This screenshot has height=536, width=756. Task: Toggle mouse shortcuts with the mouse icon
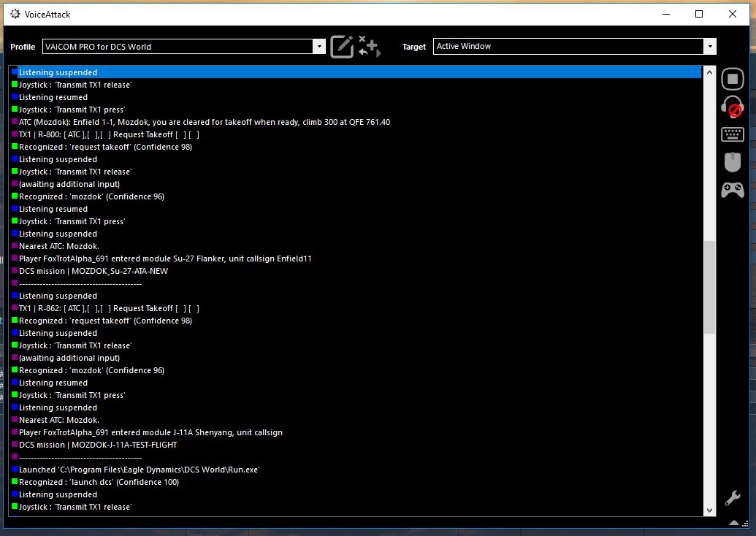[733, 162]
